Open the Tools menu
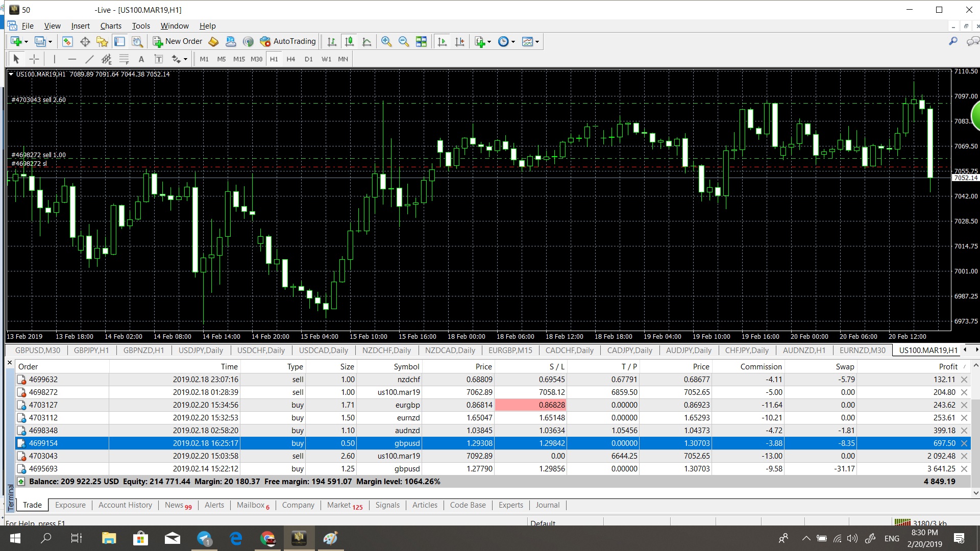980x551 pixels. [141, 26]
